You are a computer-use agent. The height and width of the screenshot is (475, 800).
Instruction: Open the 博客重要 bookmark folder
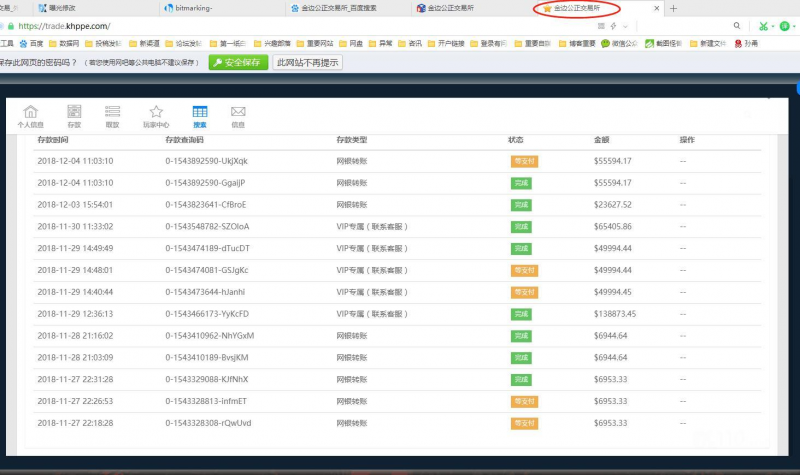pyautogui.click(x=577, y=44)
